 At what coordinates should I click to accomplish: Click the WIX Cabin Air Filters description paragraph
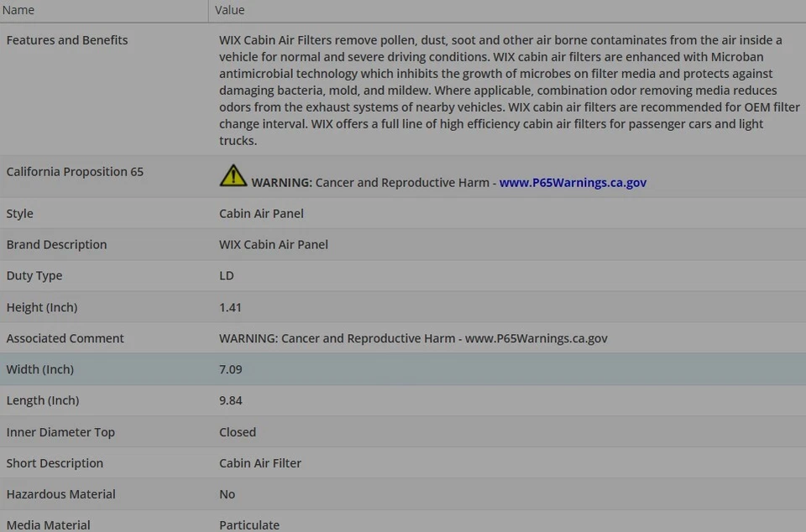[x=509, y=91]
